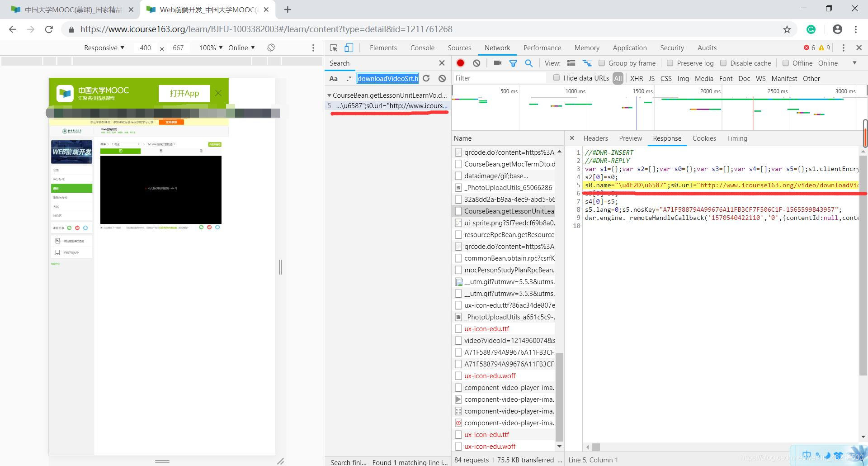Enable the Preserve log checkbox
Viewport: 868px width, 466px height.
670,63
